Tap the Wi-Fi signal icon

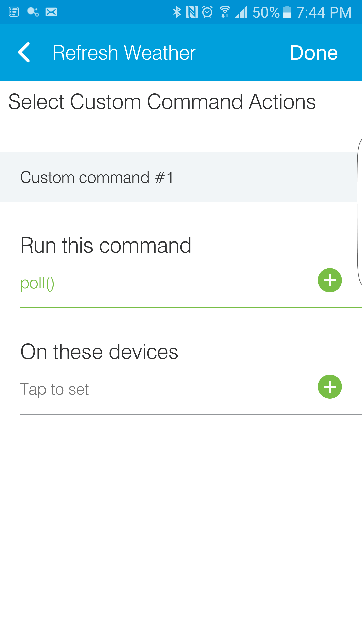(225, 12)
